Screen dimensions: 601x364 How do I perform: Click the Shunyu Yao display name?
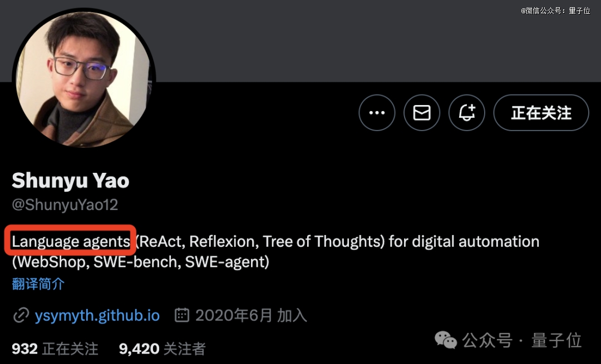click(71, 180)
